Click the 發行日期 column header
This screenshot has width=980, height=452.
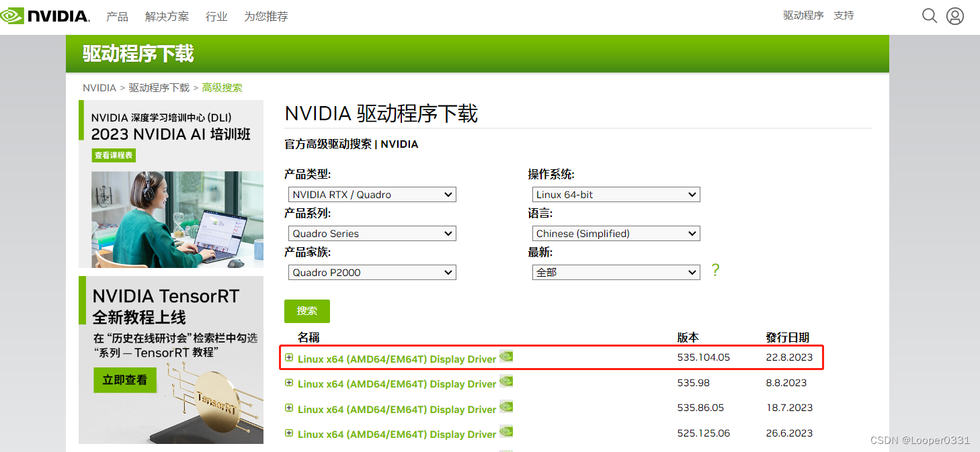(788, 337)
